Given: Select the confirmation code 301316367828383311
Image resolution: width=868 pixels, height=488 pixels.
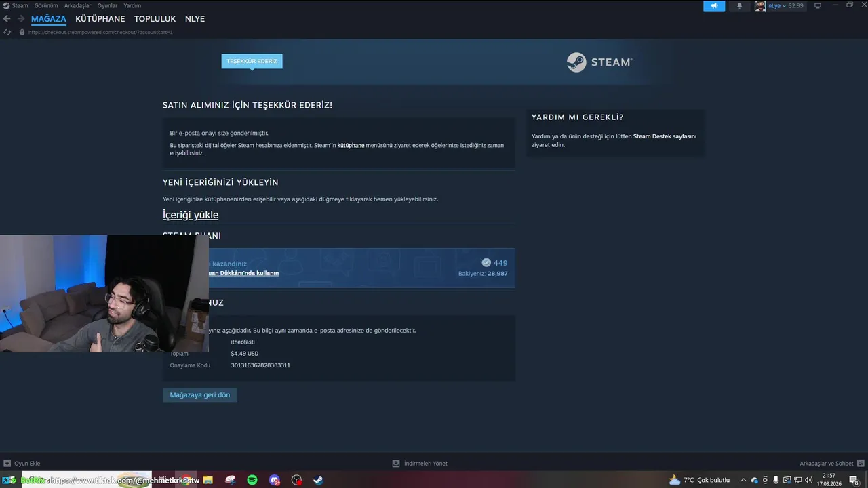Looking at the screenshot, I should click(260, 365).
